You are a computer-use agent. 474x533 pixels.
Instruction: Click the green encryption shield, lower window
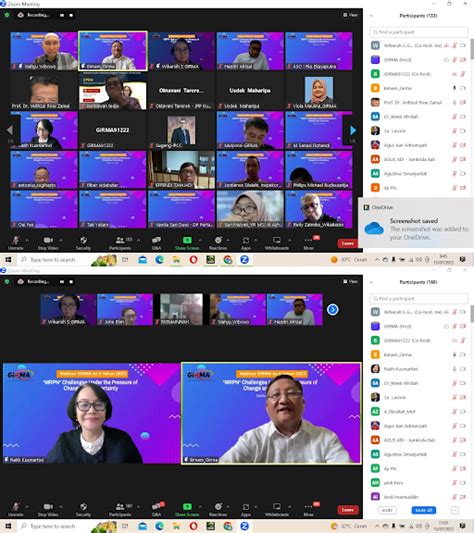(7, 281)
